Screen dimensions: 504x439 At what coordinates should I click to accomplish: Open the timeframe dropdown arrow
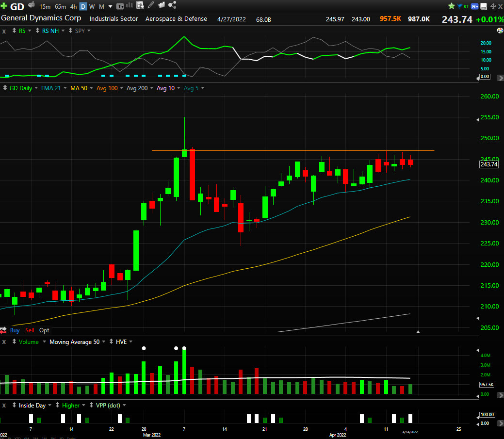tap(110, 6)
